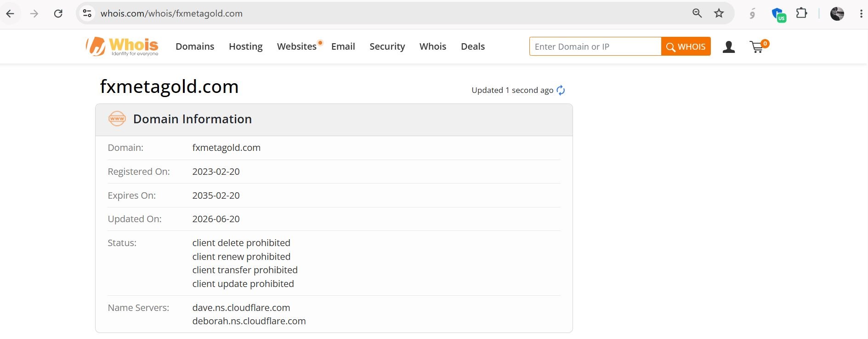Click the address bar URL
The width and height of the screenshot is (868, 339).
[171, 13]
